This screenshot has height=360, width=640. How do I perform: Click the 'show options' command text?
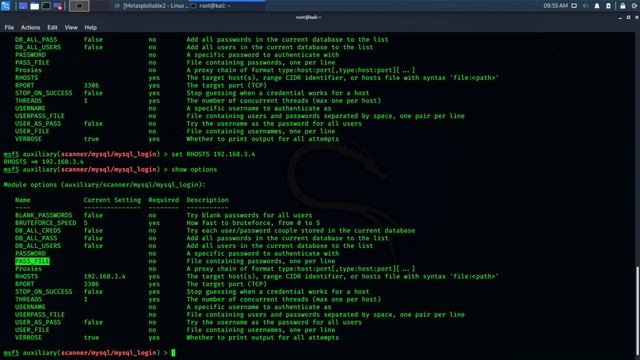click(194, 169)
